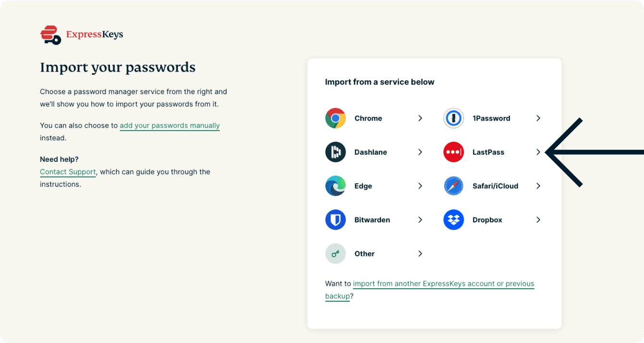Open "add your passwords manually" link
The image size is (644, 343).
coord(170,125)
